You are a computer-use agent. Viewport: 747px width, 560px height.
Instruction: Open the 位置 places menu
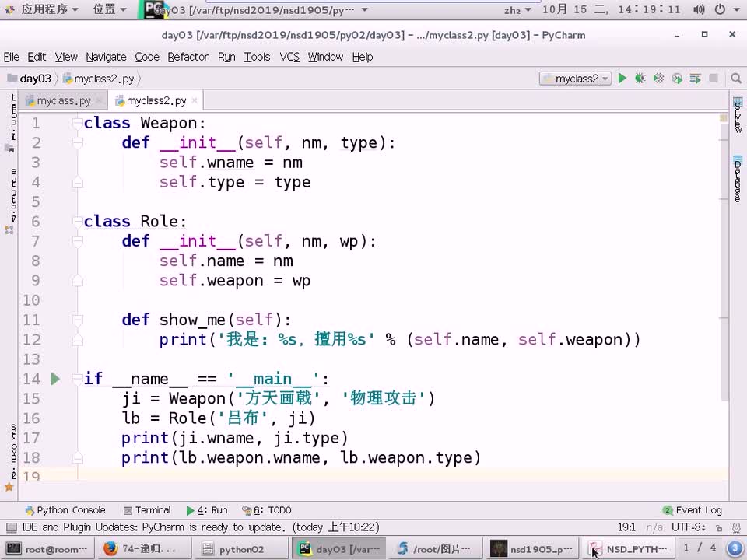(x=109, y=9)
